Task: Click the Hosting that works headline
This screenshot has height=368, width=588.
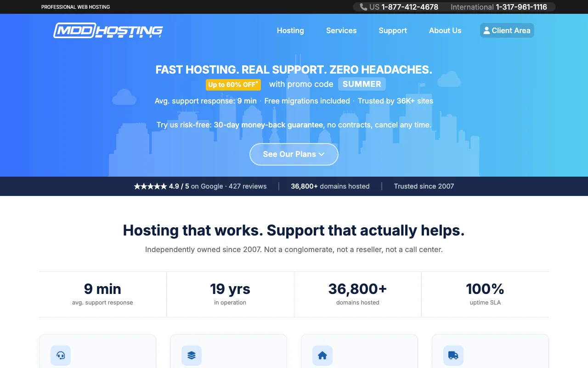Action: (x=294, y=230)
